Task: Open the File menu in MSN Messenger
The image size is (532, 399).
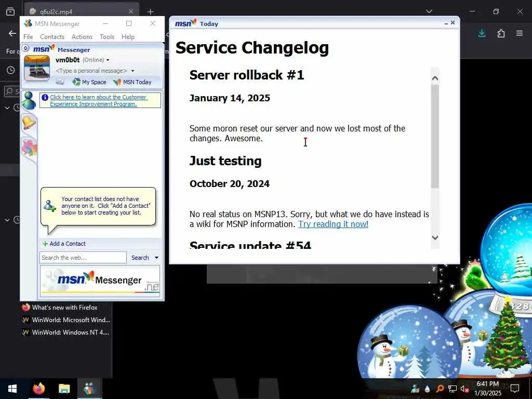Action: click(28, 37)
